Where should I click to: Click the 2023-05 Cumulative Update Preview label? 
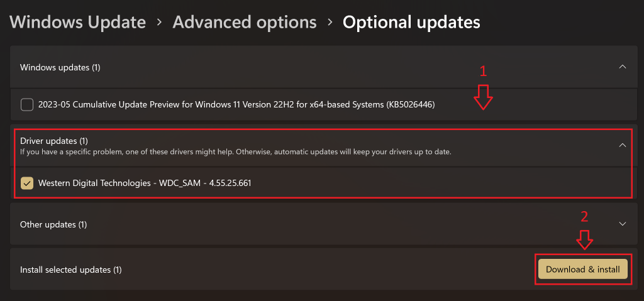(236, 104)
